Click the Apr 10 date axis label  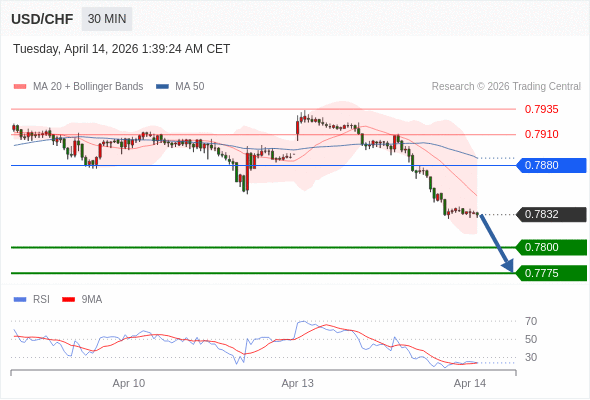tap(129, 383)
